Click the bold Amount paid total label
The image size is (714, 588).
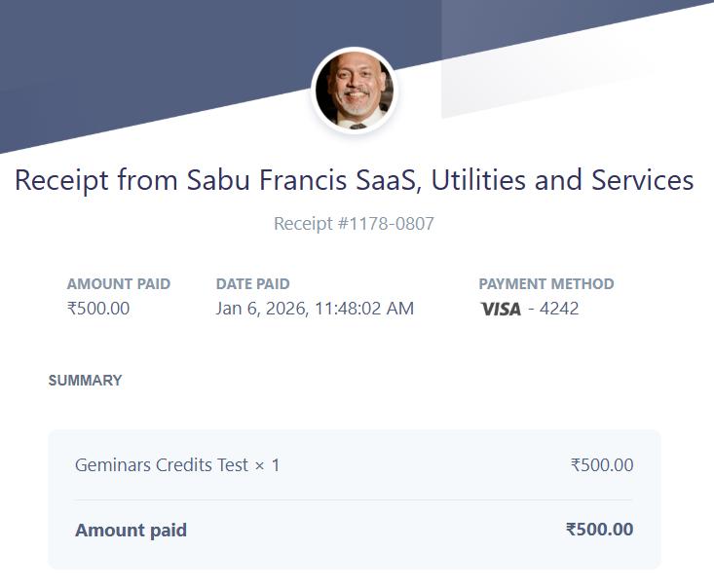coord(131,531)
